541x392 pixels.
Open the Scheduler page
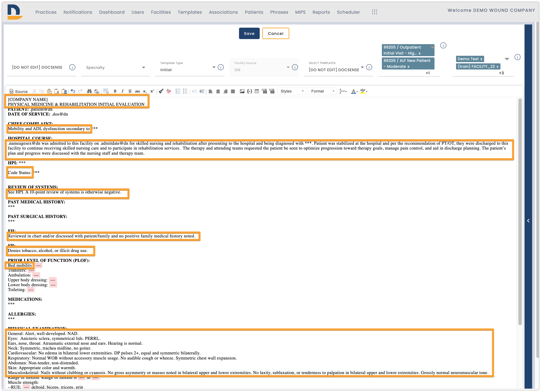point(348,12)
